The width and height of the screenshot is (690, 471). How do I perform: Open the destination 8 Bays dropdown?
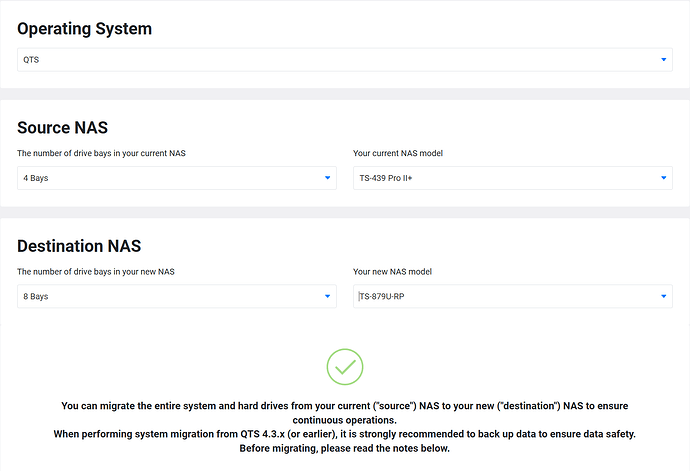pos(177,296)
